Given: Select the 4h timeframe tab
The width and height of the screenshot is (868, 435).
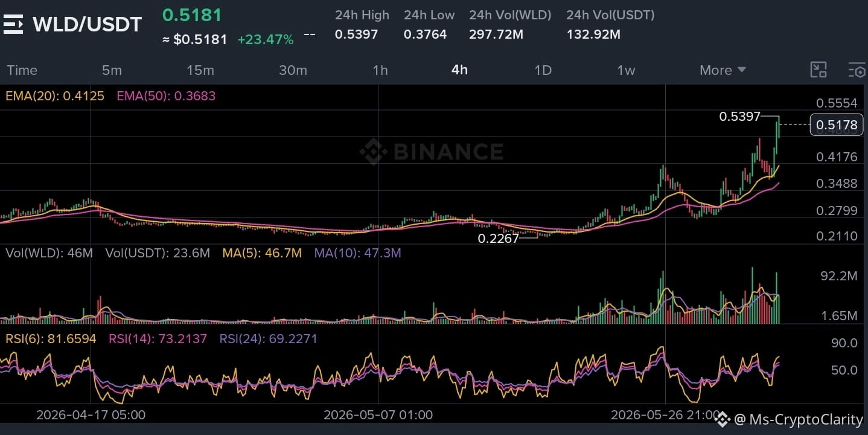Looking at the screenshot, I should tap(459, 70).
